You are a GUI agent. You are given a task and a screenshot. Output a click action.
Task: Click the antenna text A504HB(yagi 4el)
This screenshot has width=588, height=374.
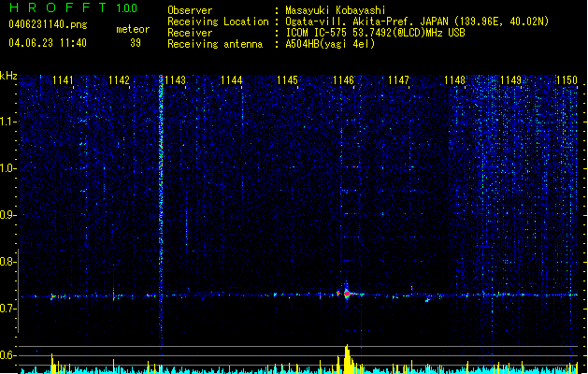(330, 44)
